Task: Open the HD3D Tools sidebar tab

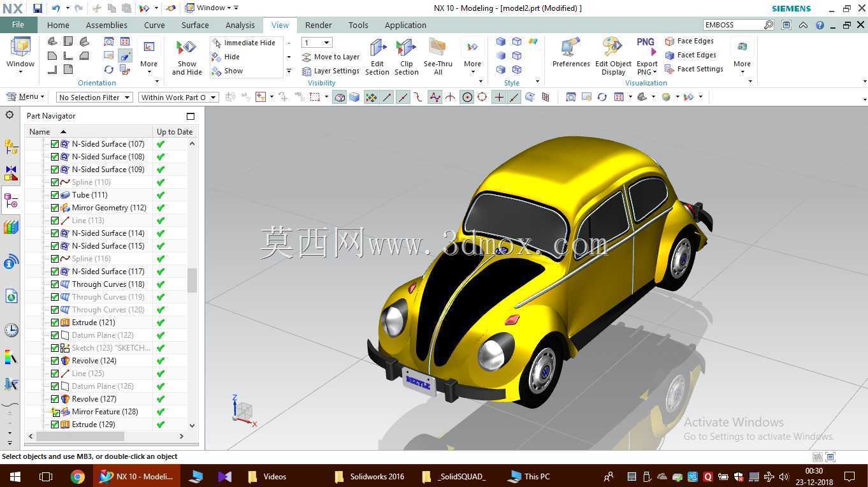Action: pos(11,261)
